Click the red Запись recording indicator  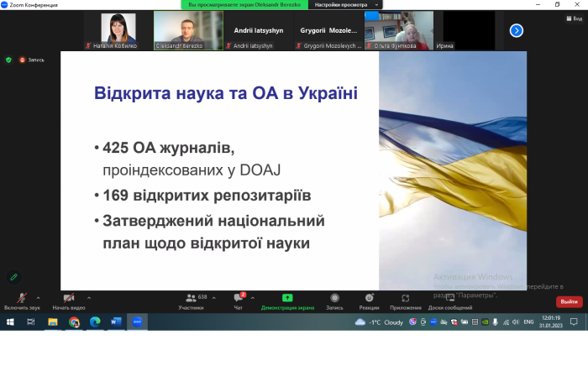coord(32,60)
